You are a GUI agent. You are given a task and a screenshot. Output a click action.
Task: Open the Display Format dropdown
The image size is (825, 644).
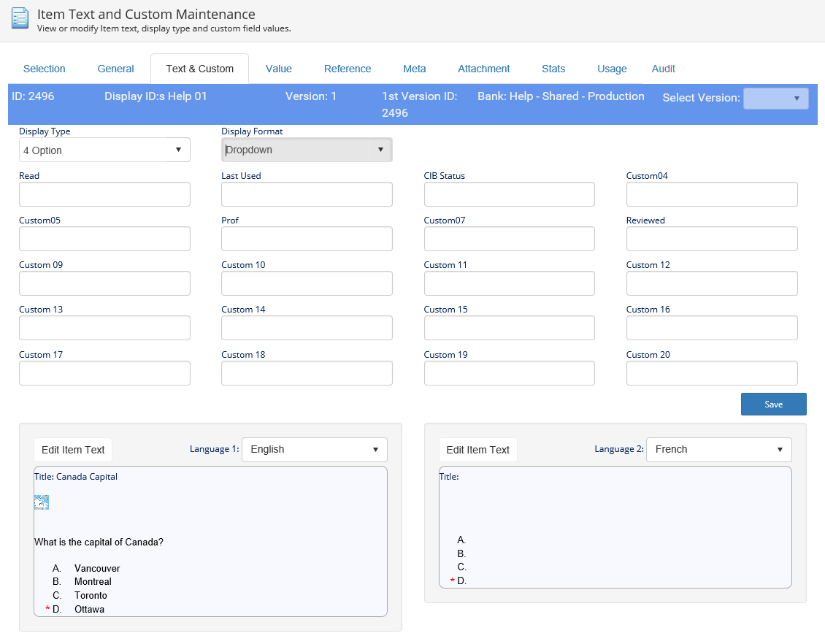pyautogui.click(x=307, y=150)
